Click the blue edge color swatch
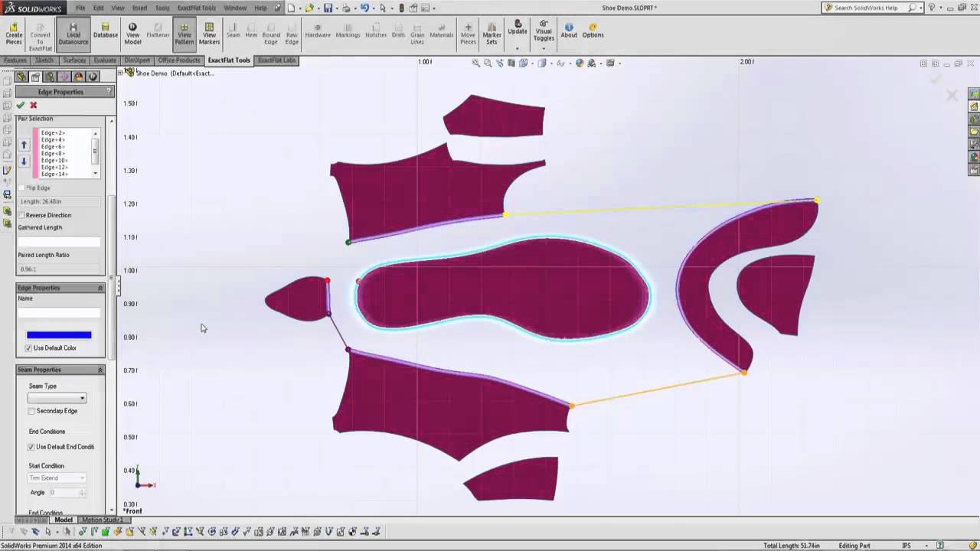The height and width of the screenshot is (551, 980). click(x=59, y=335)
